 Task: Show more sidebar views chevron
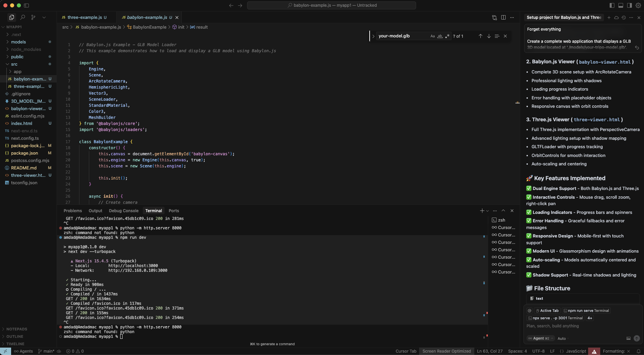click(x=44, y=17)
